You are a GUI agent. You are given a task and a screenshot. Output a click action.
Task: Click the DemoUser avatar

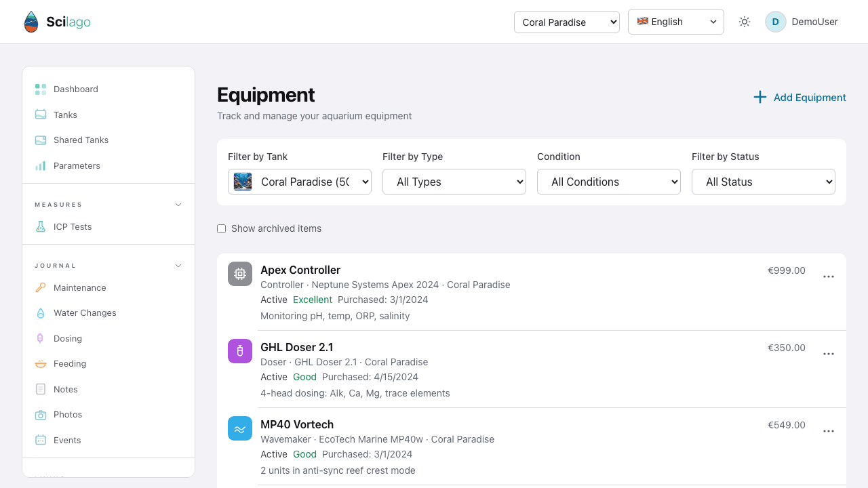point(776,22)
